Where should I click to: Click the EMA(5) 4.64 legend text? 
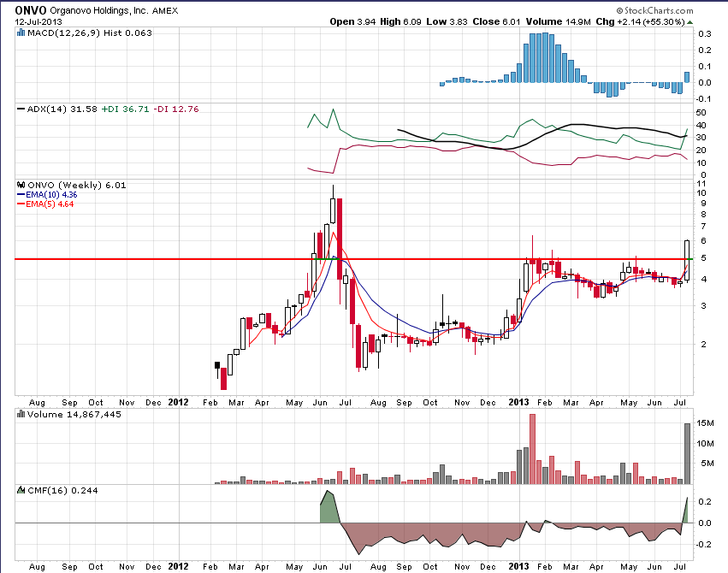click(x=50, y=204)
